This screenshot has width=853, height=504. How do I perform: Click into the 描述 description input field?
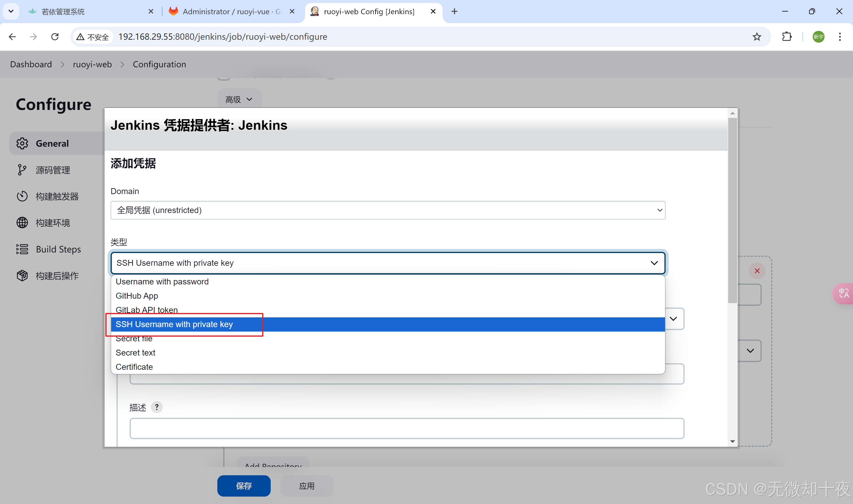[x=406, y=428]
